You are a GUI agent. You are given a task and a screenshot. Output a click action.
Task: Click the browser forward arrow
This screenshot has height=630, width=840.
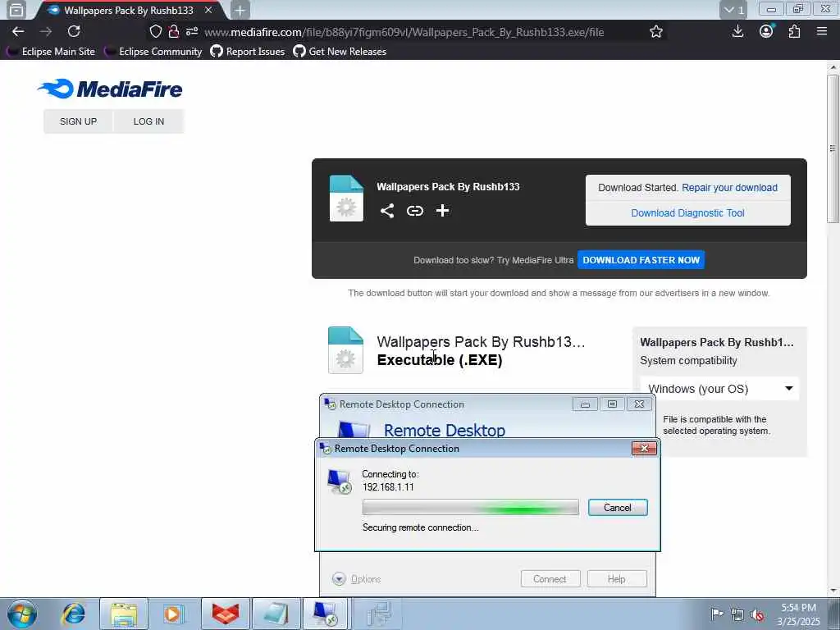coord(46,32)
